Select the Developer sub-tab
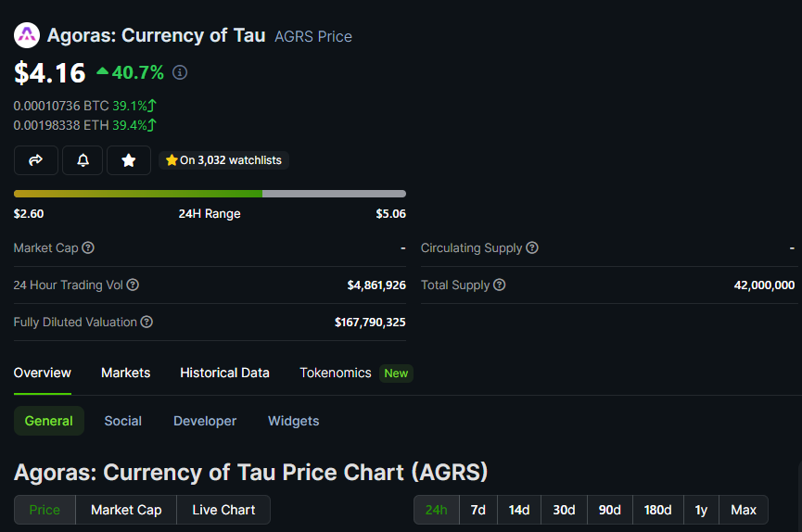Screen dimensions: 802x532 (205, 421)
